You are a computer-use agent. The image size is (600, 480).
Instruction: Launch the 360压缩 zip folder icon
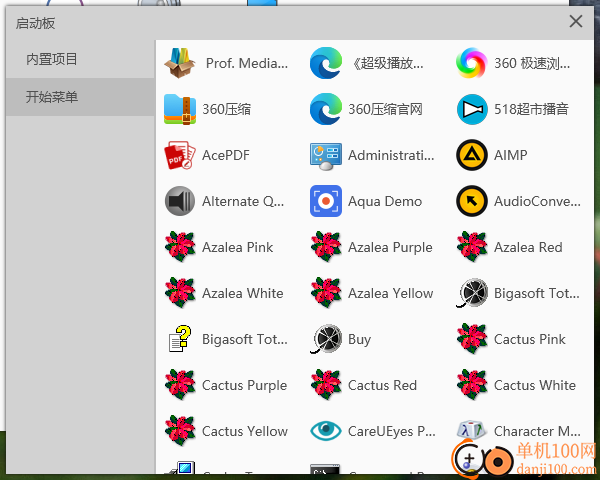pyautogui.click(x=179, y=109)
